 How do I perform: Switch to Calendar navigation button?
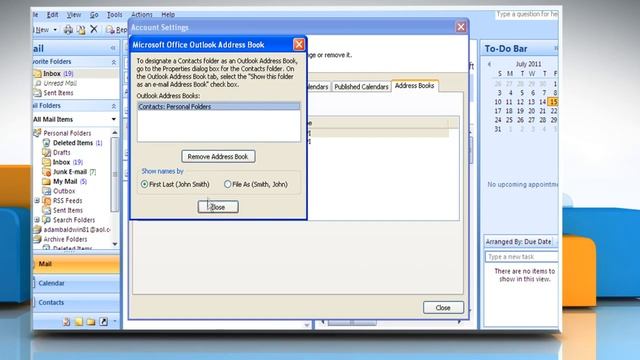(76, 283)
